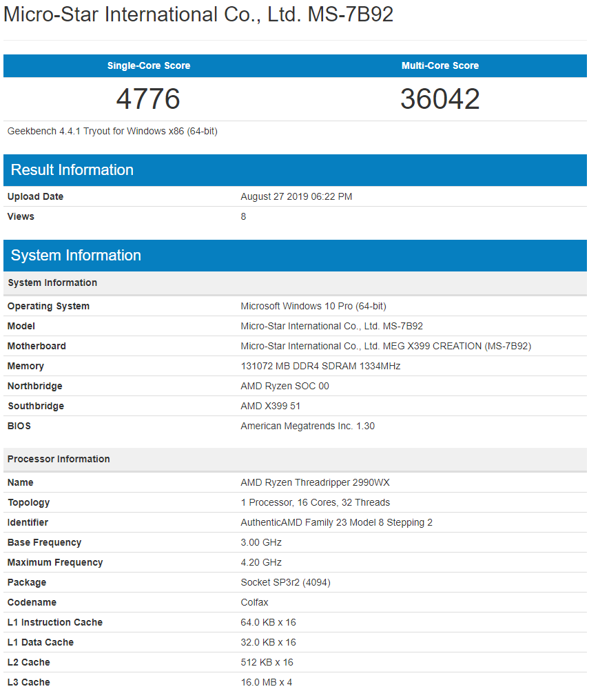589x700 pixels.
Task: Click the single-core score 4776
Action: [149, 99]
